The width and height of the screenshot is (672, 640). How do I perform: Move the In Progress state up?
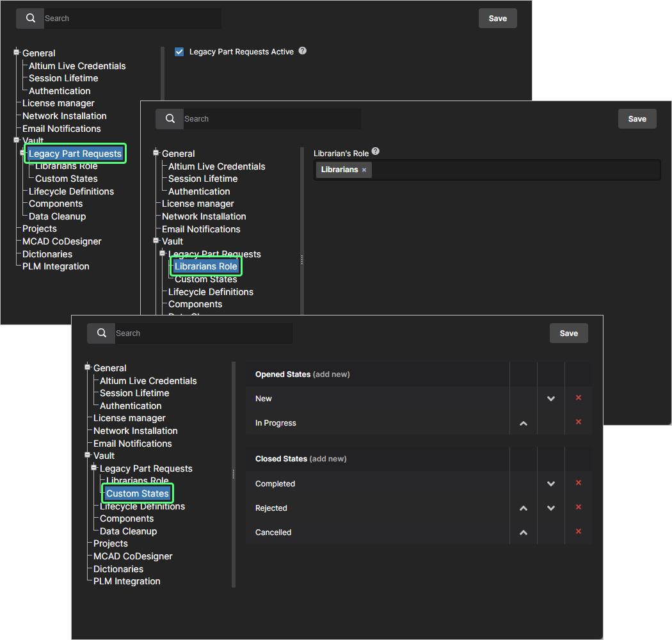click(x=524, y=423)
